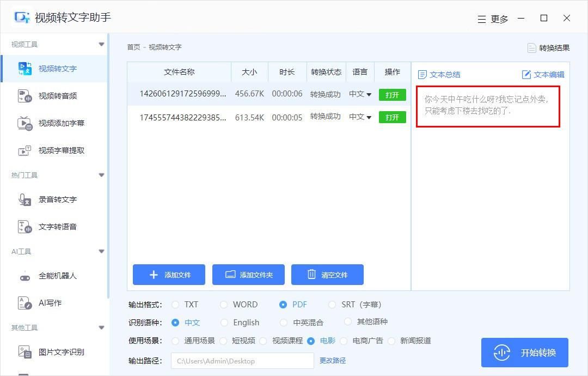
Task: Click the 清空文件 button
Action: pos(327,275)
